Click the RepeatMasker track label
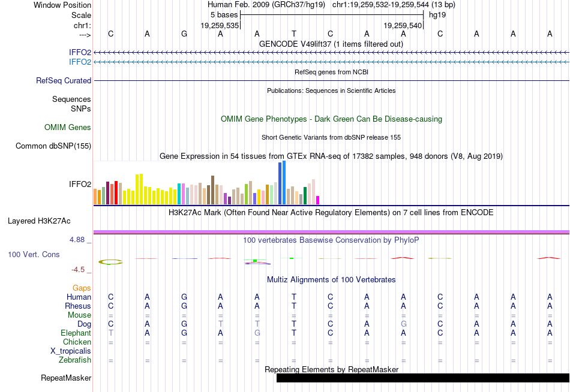Image resolution: width=570 pixels, height=392 pixels. [x=66, y=378]
